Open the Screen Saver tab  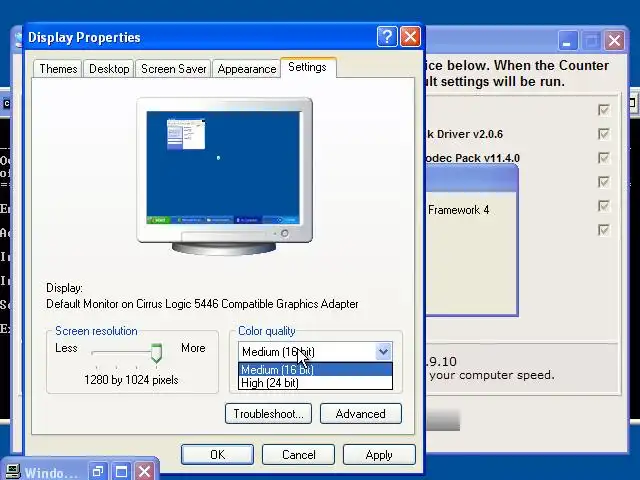pos(173,69)
